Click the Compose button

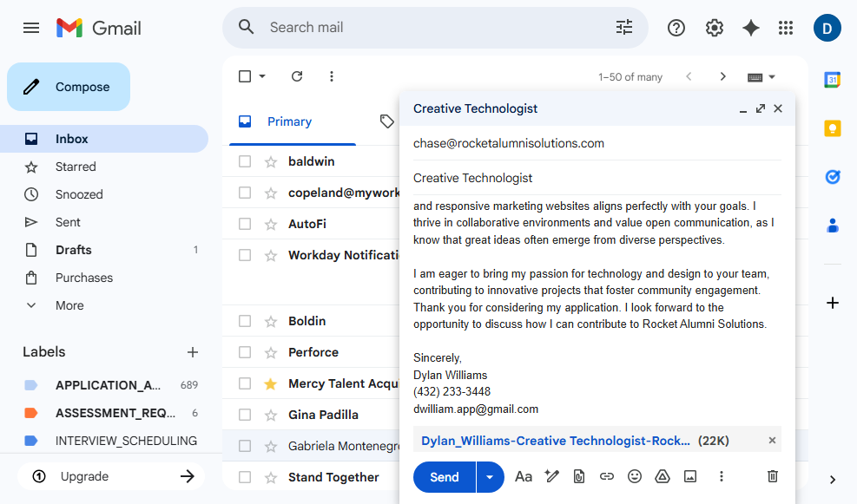coord(69,87)
